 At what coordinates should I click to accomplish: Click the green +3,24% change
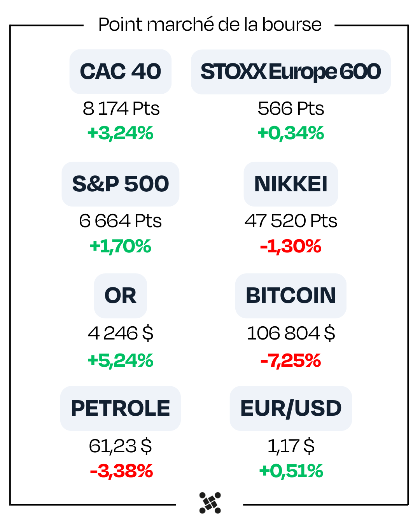(x=121, y=133)
